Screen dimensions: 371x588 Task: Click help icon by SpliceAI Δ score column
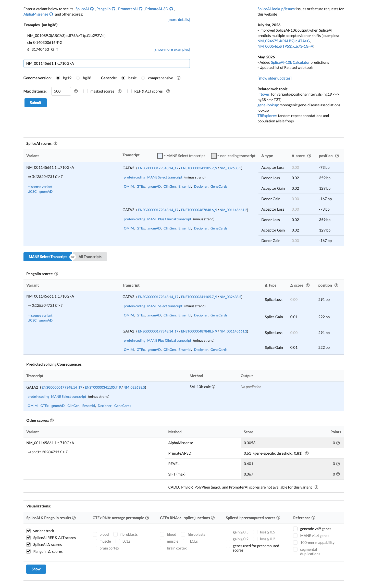click(x=309, y=156)
